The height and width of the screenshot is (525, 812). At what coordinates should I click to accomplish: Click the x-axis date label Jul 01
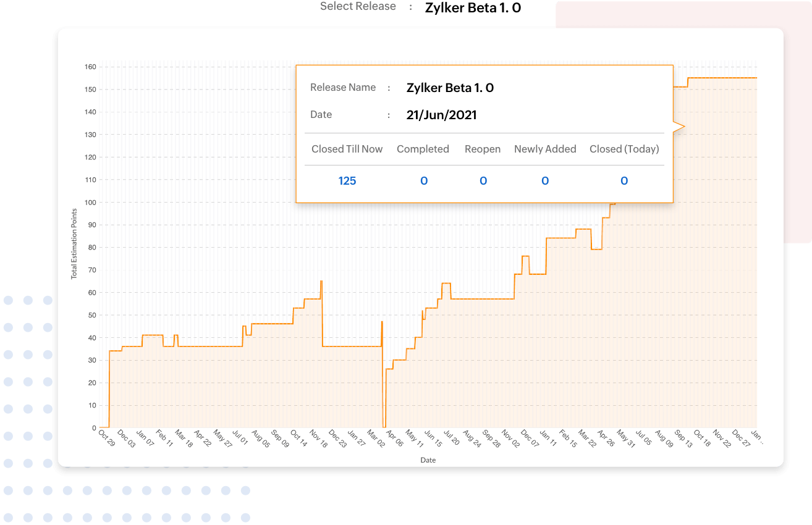pyautogui.click(x=241, y=438)
